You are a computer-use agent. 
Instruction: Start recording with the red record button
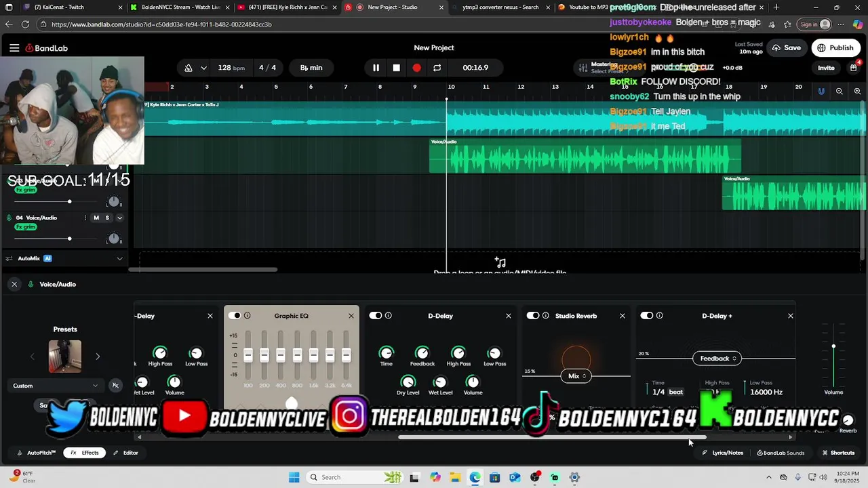[x=416, y=68]
